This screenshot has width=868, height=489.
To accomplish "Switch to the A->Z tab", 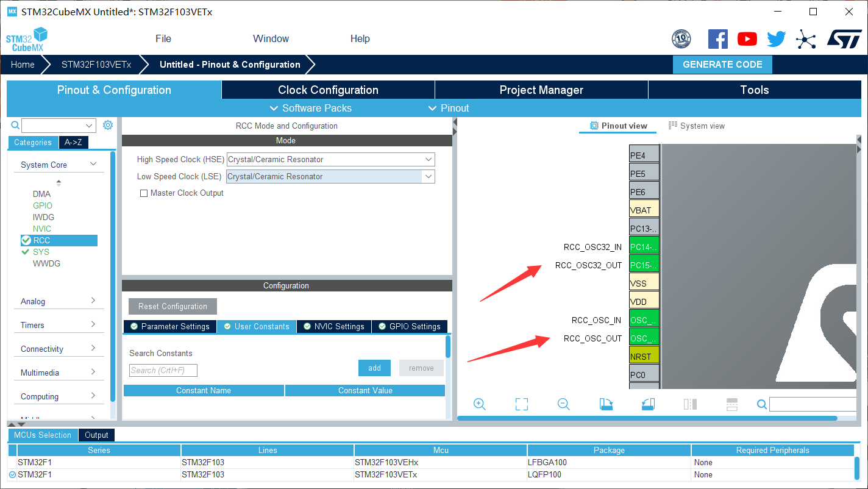I will pos(73,143).
